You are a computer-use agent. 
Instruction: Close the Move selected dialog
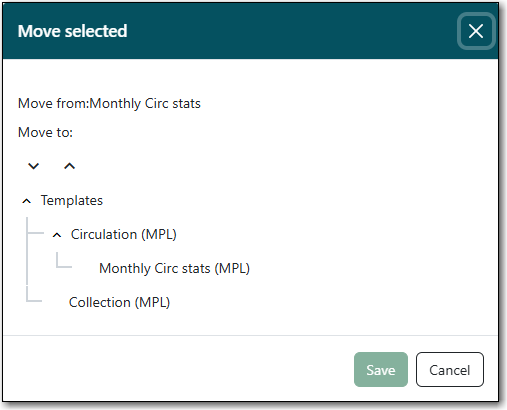coord(476,31)
